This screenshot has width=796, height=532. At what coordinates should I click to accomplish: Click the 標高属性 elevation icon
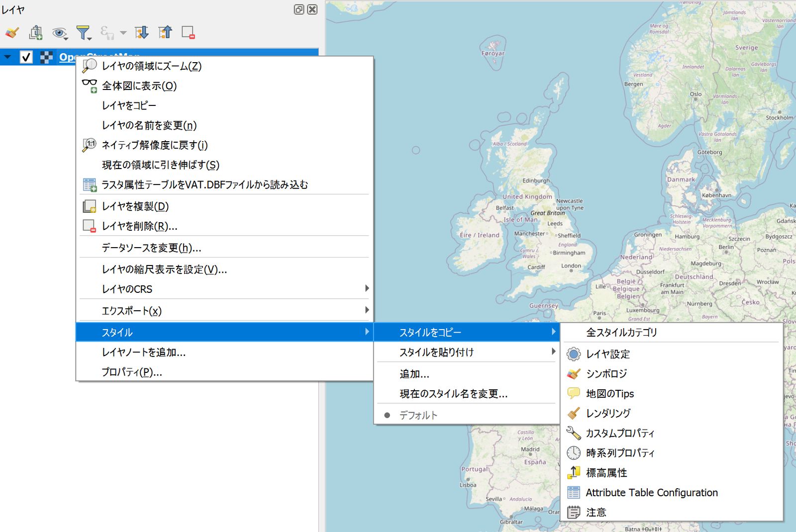click(574, 472)
